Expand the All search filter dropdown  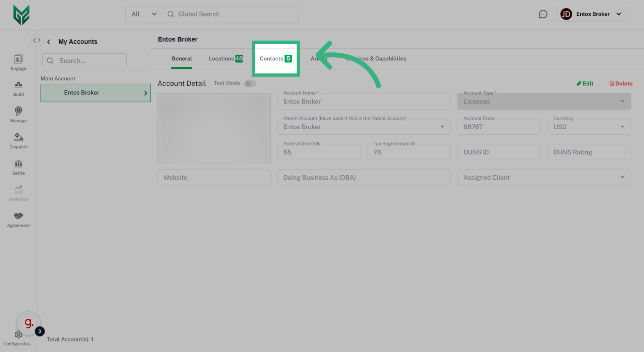[x=144, y=14]
